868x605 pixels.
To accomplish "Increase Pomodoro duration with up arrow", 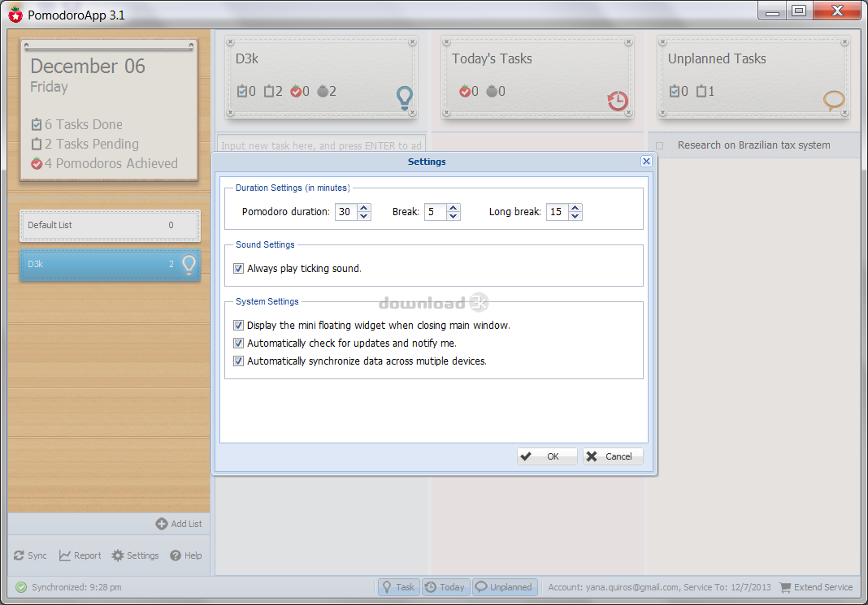I will [x=364, y=208].
